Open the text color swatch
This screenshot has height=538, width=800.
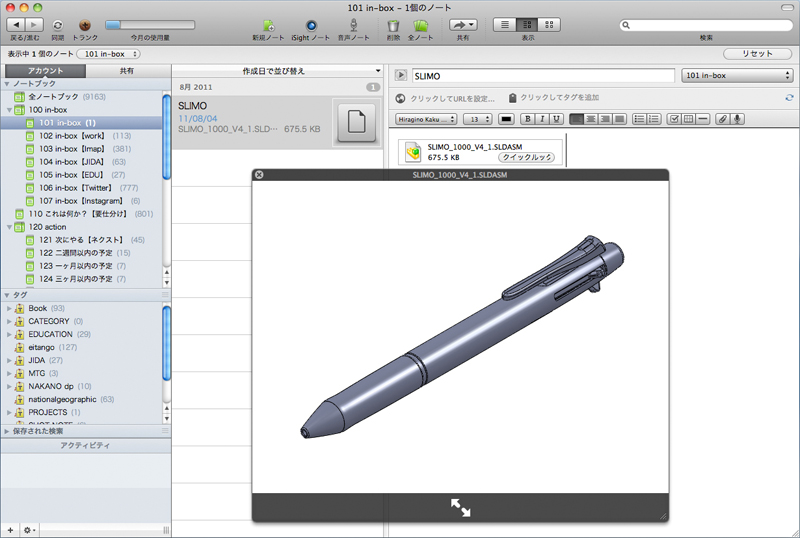506,119
